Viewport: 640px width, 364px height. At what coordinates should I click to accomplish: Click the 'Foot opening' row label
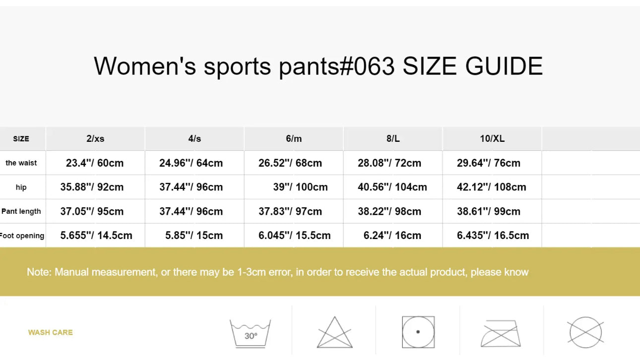point(22,236)
